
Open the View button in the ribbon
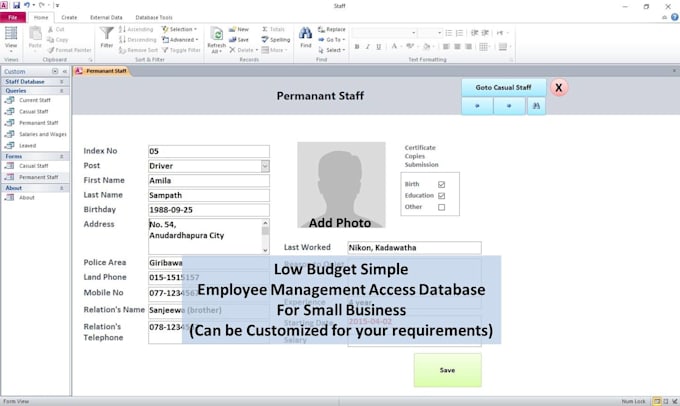11,38
